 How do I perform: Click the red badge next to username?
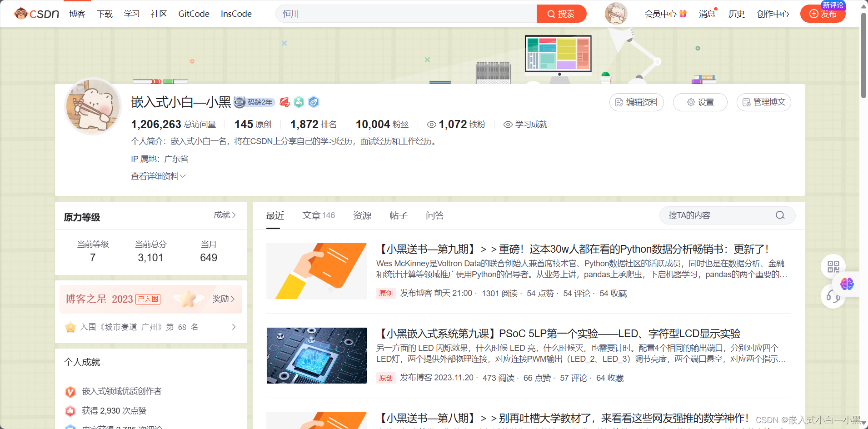click(x=284, y=102)
